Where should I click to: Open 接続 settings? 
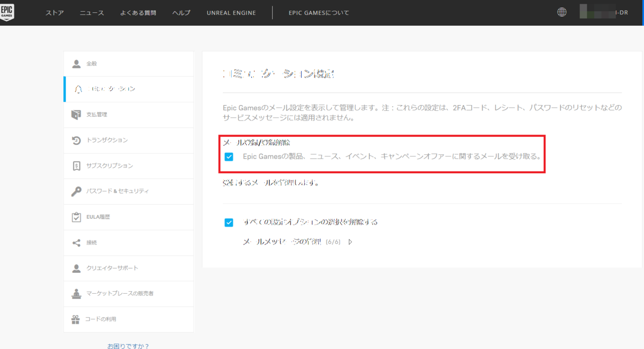click(129, 243)
